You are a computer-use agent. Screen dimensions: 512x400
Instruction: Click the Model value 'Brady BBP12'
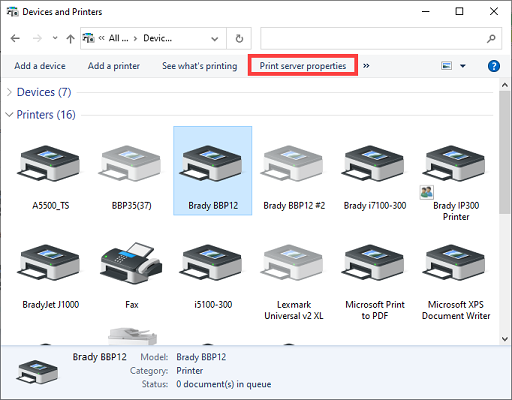coord(201,357)
